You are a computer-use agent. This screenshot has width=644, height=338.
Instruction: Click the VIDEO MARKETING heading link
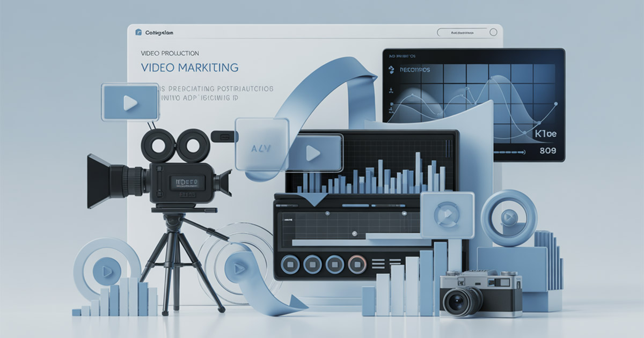coord(189,67)
